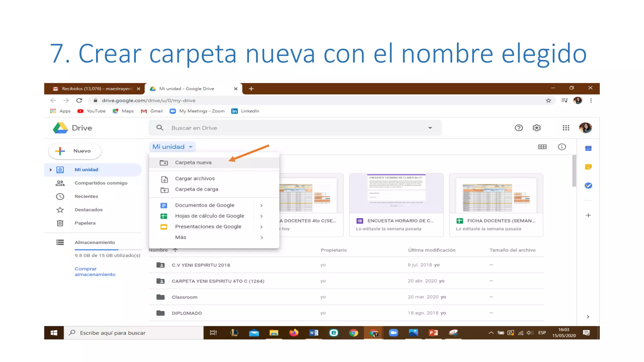
Task: Open Google Tasks side panel
Action: tap(588, 186)
